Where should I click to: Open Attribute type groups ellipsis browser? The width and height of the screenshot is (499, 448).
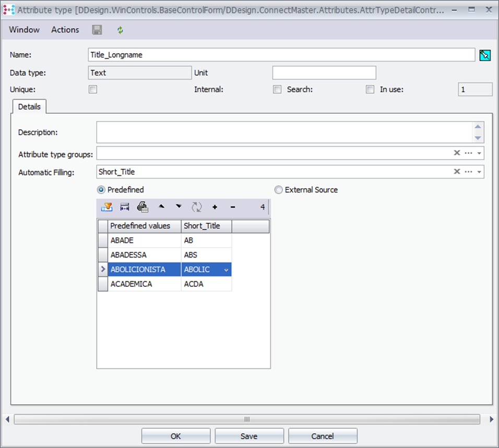468,153
